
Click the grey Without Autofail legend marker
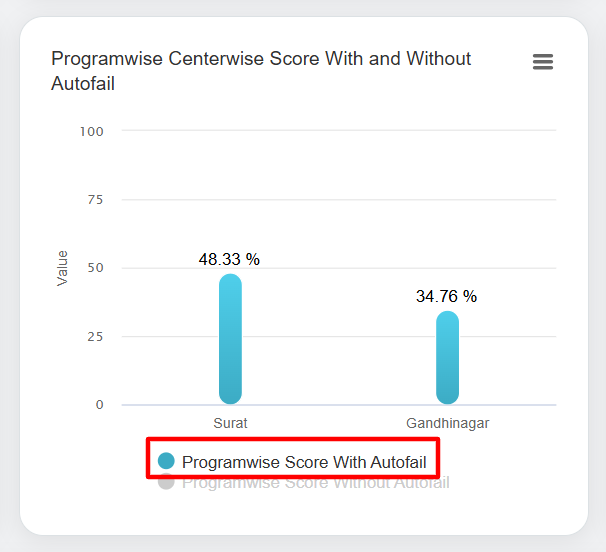166,482
